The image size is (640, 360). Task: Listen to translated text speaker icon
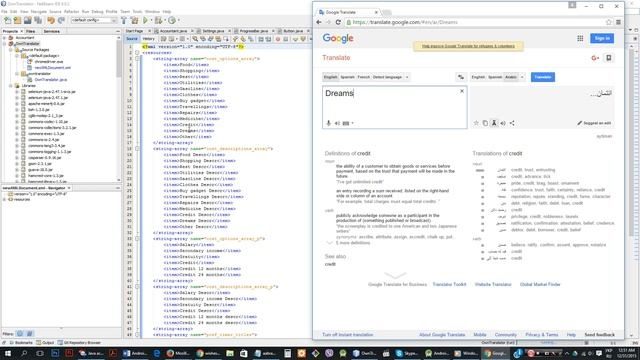[503, 123]
